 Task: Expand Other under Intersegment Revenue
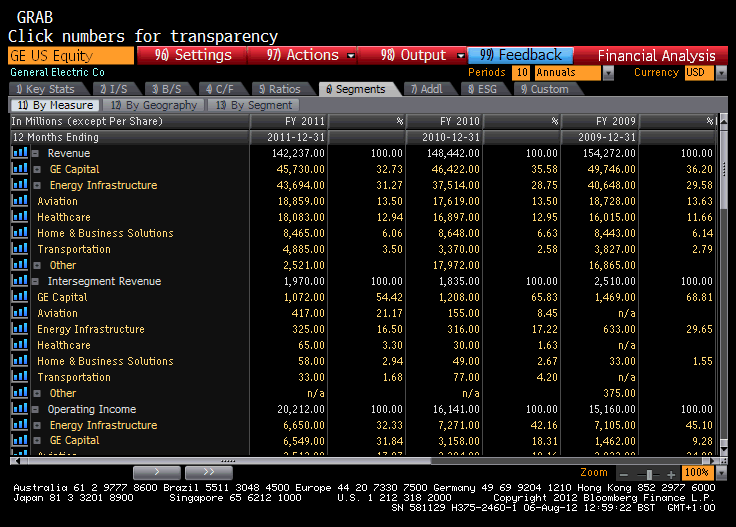pyautogui.click(x=37, y=394)
